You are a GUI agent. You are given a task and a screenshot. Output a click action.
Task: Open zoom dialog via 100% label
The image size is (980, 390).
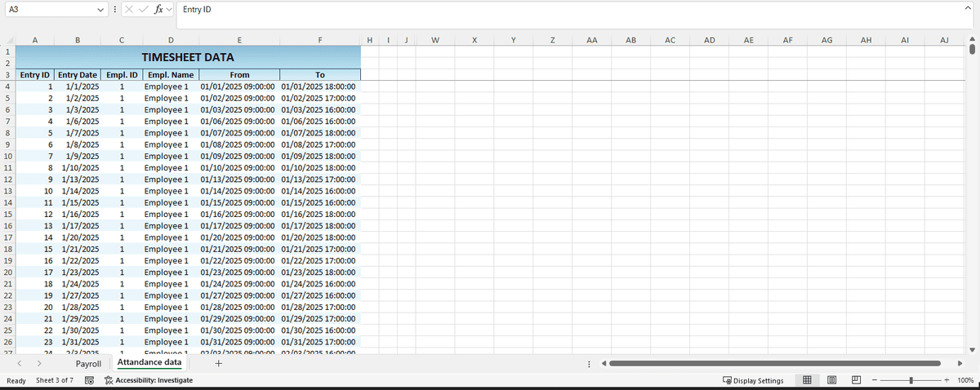[964, 381]
